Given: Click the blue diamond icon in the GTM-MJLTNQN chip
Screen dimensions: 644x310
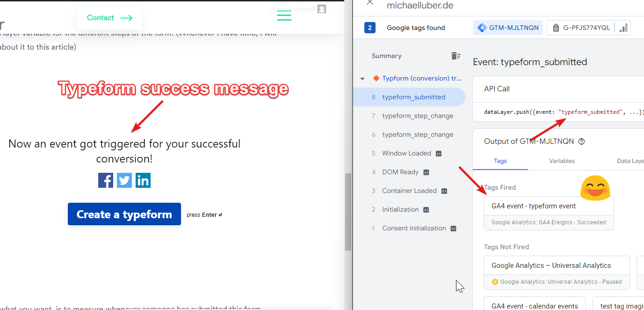Looking at the screenshot, I should coord(482,28).
